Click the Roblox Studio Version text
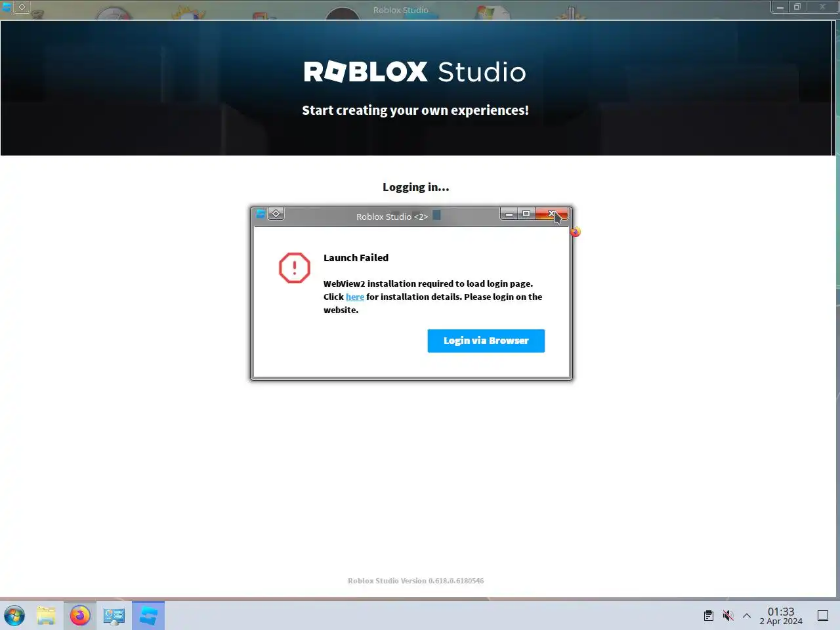 416,581
